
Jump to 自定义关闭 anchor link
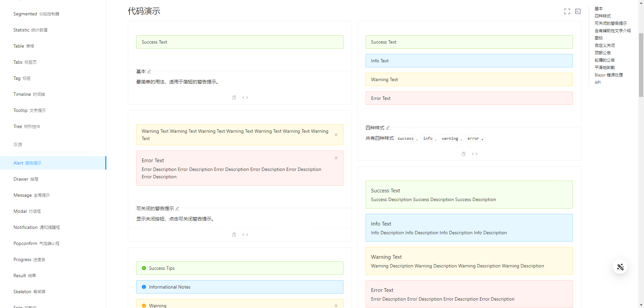tap(604, 46)
